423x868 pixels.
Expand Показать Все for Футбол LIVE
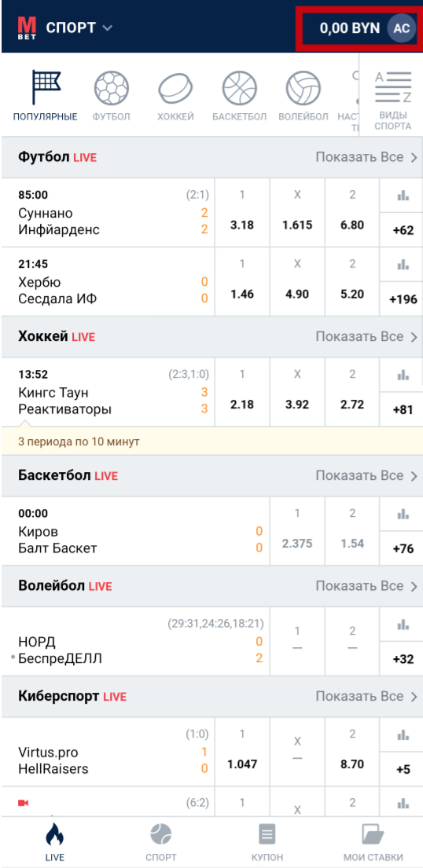(x=366, y=157)
